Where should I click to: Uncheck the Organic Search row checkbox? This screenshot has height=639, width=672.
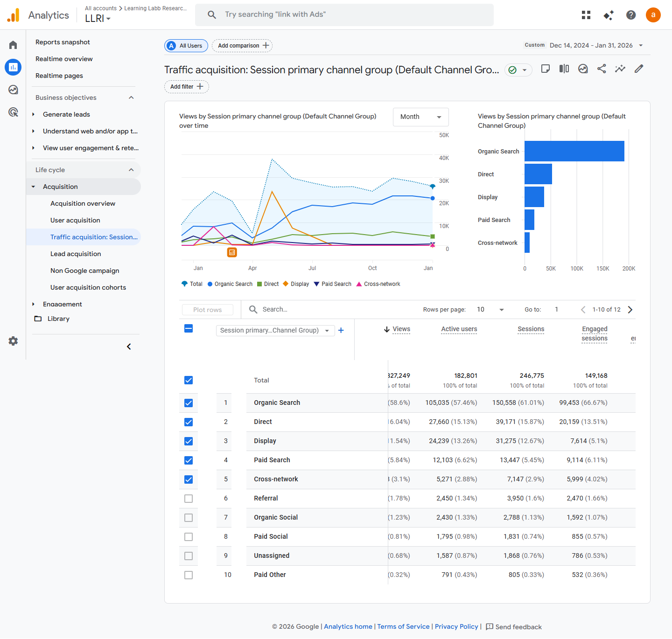(x=189, y=403)
